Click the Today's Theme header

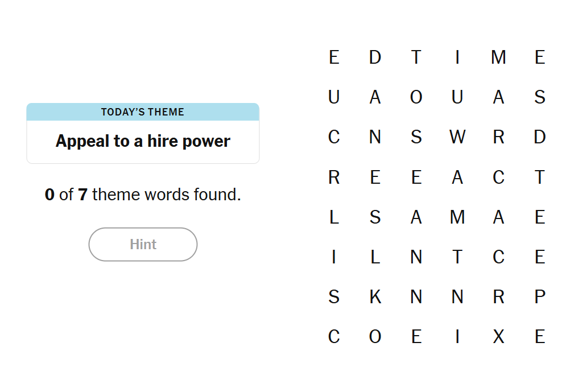tap(143, 112)
